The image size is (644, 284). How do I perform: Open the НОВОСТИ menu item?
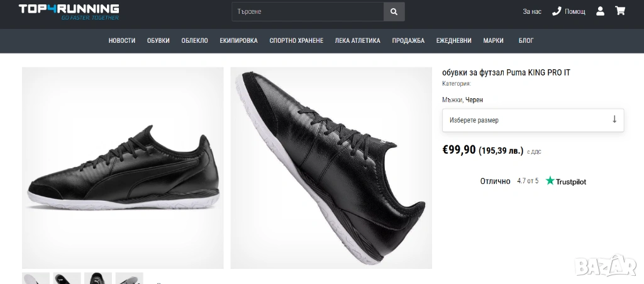[x=122, y=41]
